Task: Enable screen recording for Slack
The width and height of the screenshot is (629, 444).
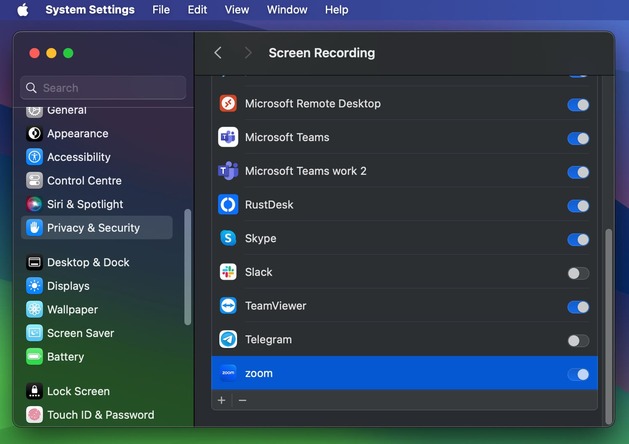Action: tap(578, 273)
